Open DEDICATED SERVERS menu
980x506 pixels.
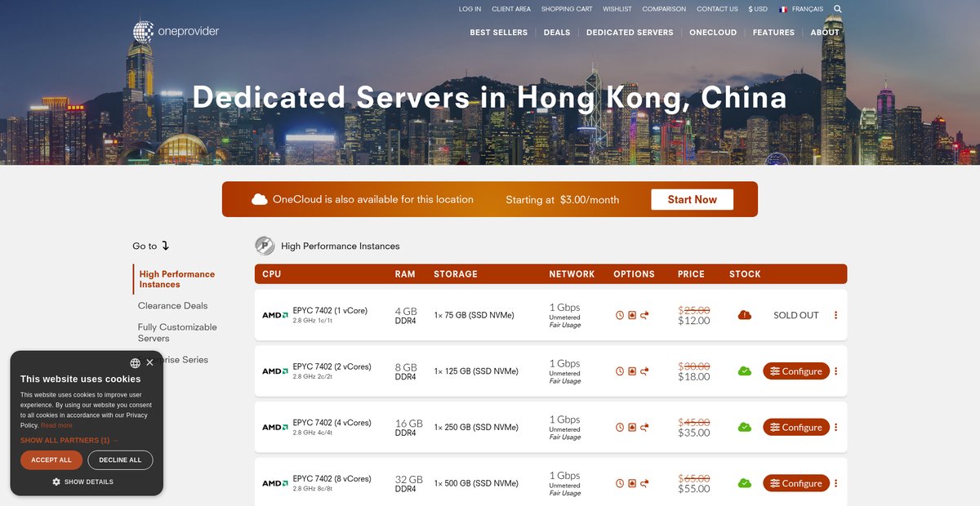pyautogui.click(x=630, y=33)
